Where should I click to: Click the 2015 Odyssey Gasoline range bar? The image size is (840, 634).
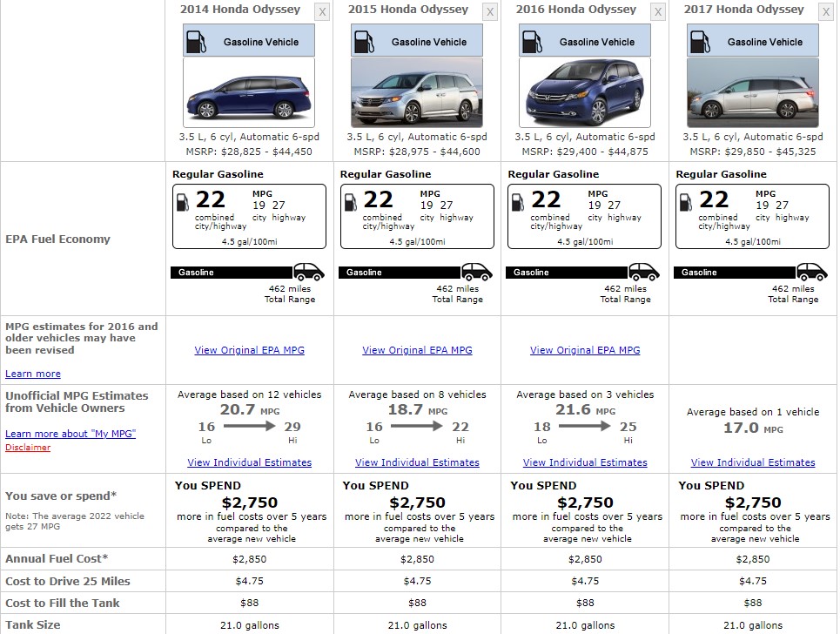point(400,273)
